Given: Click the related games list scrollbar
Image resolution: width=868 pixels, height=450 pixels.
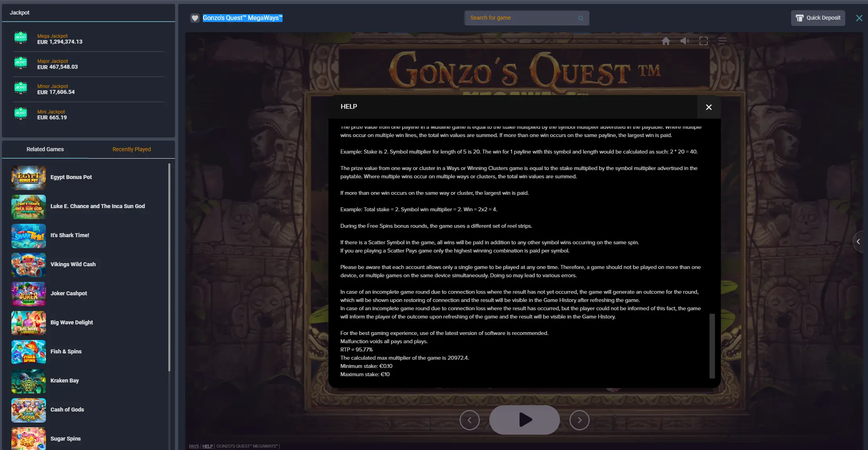Looking at the screenshot, I should pos(169,267).
